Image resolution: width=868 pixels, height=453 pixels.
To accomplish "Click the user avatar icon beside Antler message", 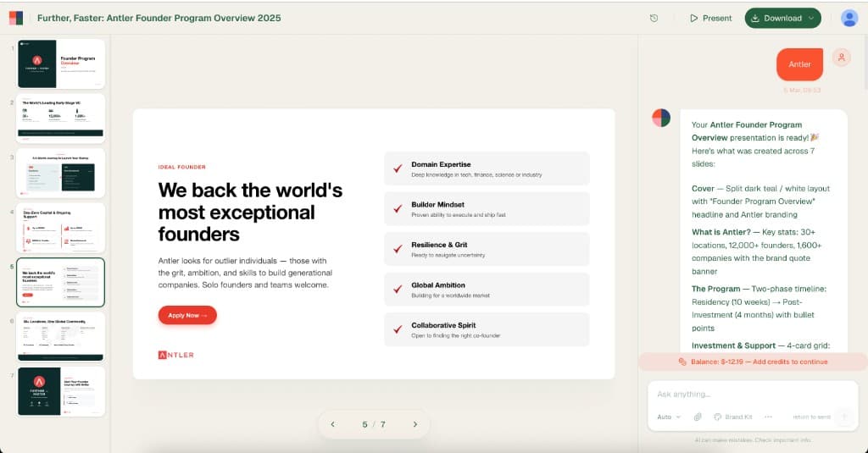I will (x=842, y=57).
